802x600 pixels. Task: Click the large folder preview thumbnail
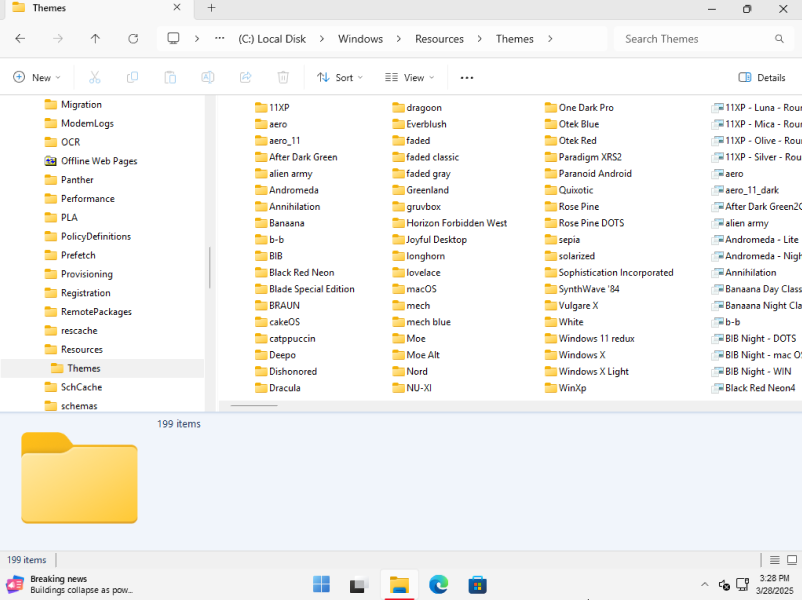click(79, 478)
